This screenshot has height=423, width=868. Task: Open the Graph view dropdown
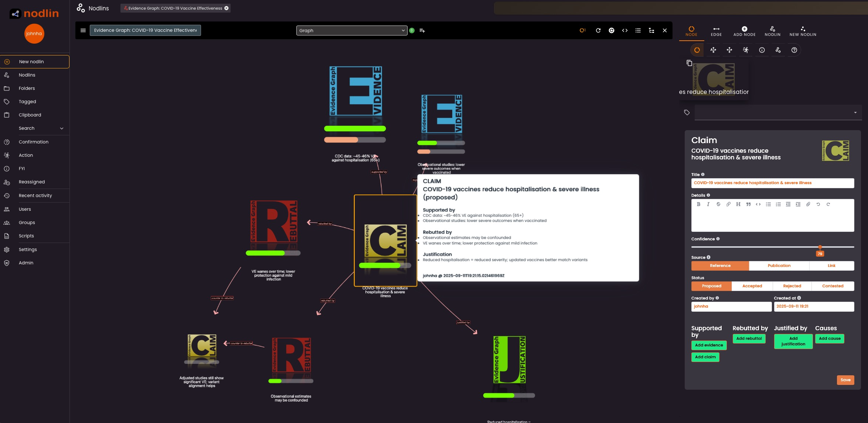351,30
